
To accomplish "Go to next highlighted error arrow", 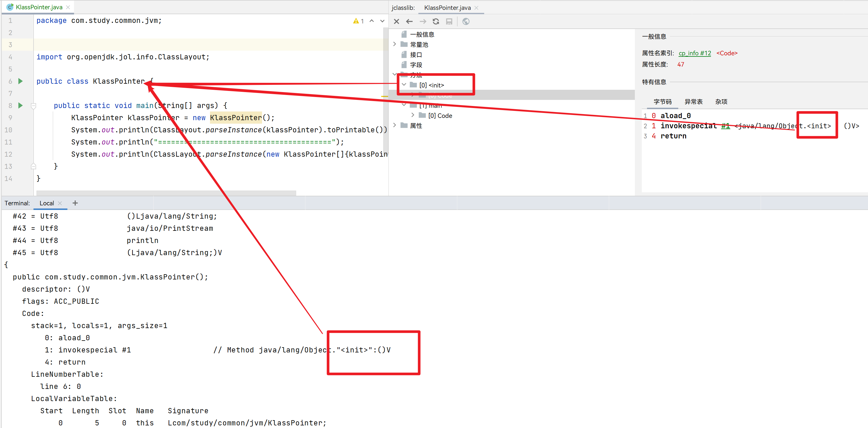I will tap(382, 21).
